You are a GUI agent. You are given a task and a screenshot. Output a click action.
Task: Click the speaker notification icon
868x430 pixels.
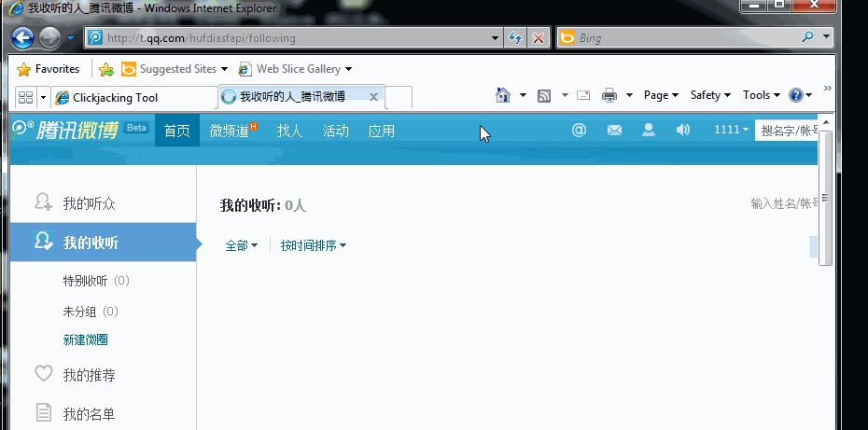(683, 131)
